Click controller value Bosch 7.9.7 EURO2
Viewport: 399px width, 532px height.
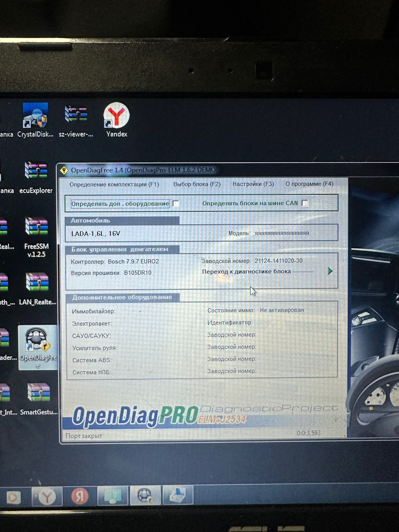(x=133, y=261)
